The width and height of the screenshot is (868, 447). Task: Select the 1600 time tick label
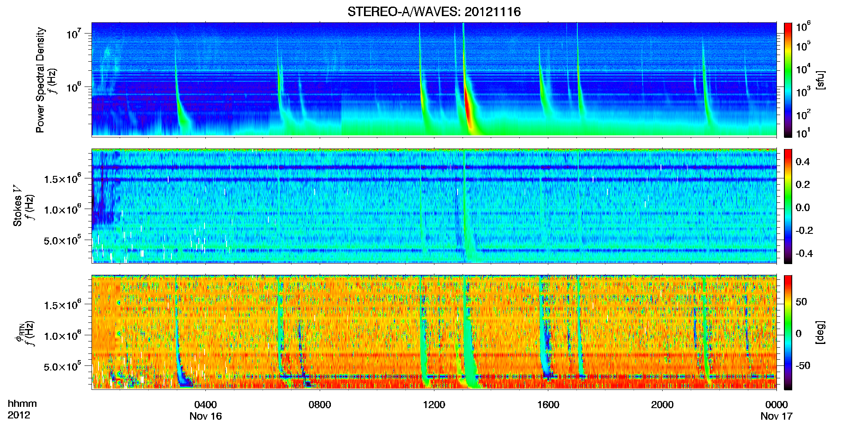tap(548, 405)
